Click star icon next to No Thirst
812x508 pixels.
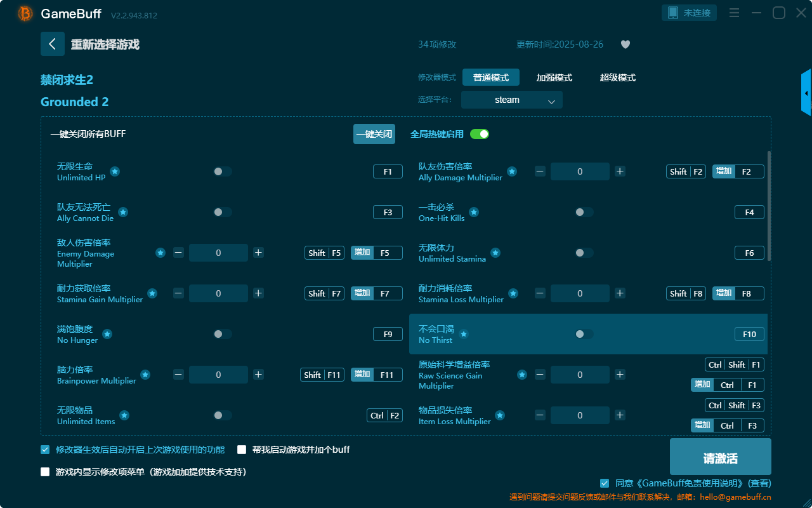[464, 334]
